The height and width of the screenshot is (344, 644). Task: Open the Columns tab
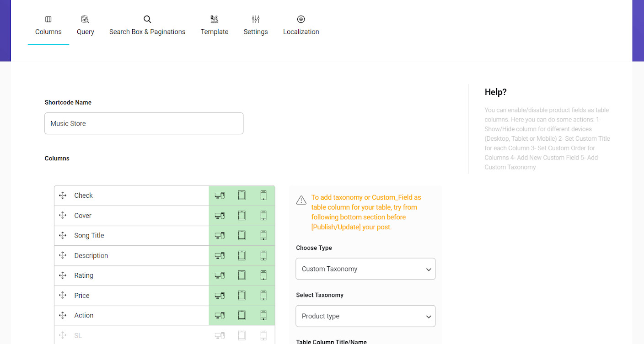pos(48,26)
